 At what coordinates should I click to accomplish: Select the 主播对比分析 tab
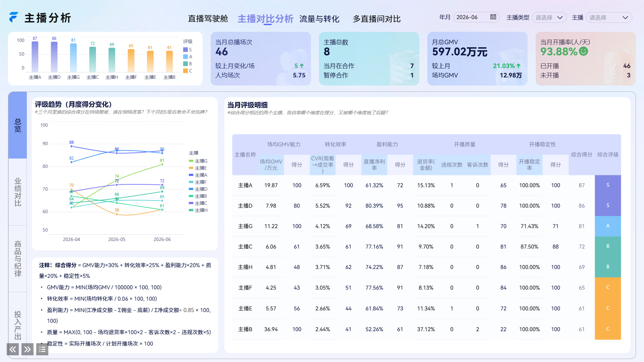(x=265, y=19)
